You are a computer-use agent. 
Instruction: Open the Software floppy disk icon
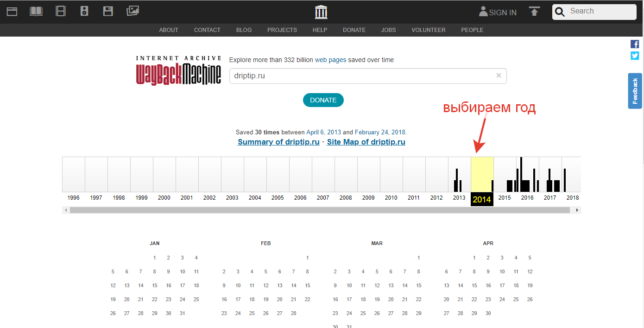[108, 12]
